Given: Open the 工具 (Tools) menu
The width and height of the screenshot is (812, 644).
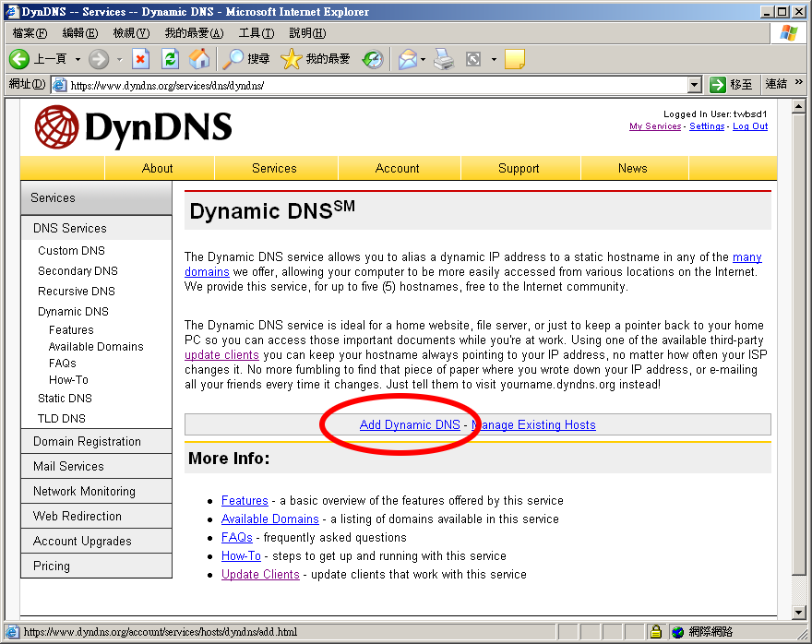Looking at the screenshot, I should coord(256,33).
